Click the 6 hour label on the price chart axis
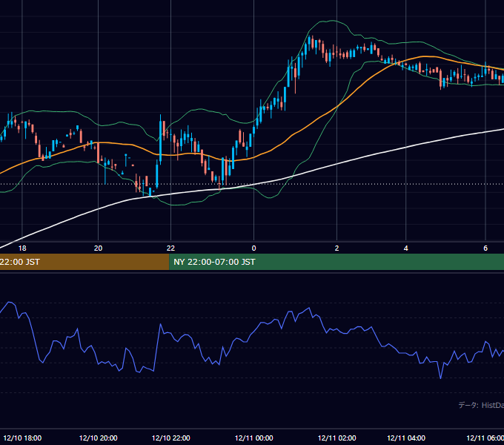 point(485,248)
